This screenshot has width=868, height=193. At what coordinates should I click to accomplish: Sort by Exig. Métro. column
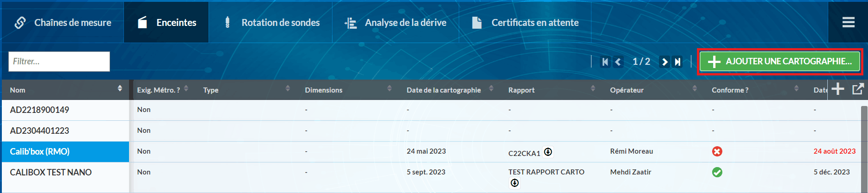point(186,88)
